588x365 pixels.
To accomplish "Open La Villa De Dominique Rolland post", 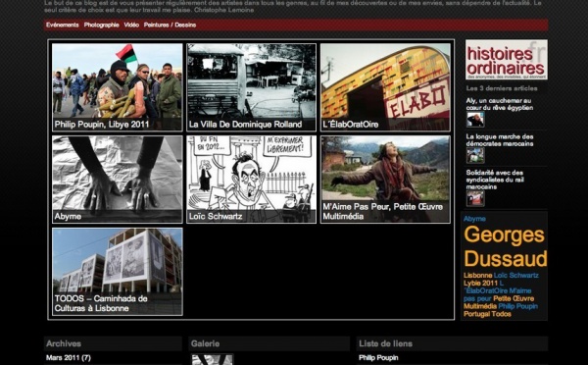I will pos(251,87).
